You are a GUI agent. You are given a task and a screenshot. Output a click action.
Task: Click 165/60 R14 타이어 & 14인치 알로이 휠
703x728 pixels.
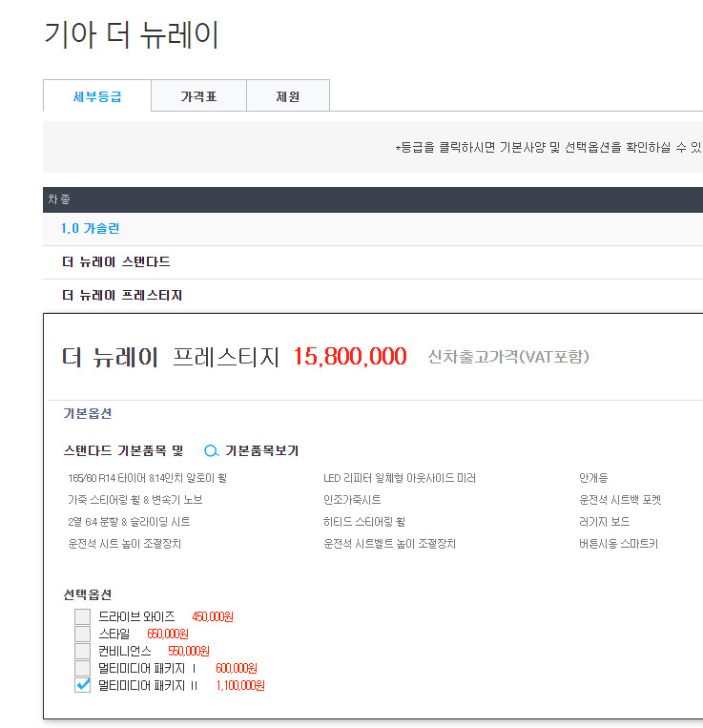148,478
